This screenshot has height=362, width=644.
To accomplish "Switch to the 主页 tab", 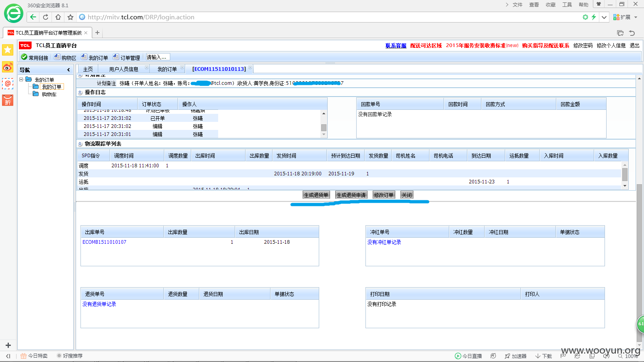I will pos(88,69).
